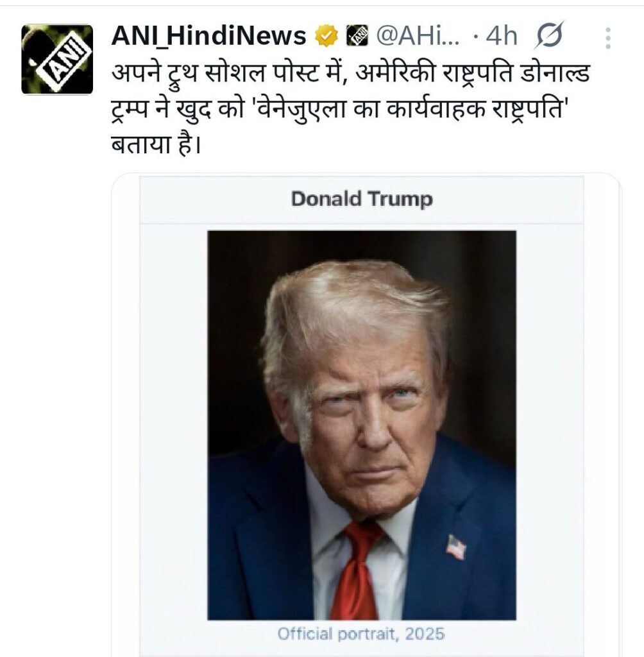Click the @AHi... account handle
The image size is (644, 657).
click(418, 36)
